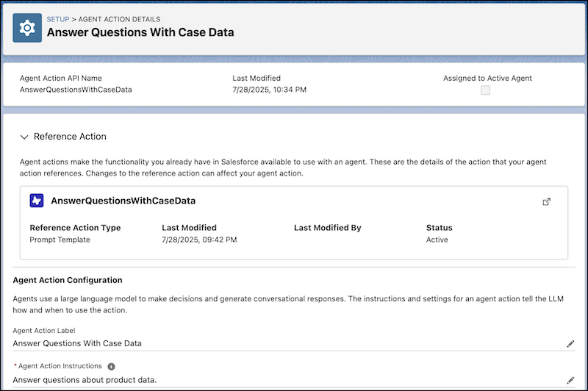This screenshot has height=391, width=588.
Task: Open reference action in new window icon
Action: pyautogui.click(x=546, y=201)
